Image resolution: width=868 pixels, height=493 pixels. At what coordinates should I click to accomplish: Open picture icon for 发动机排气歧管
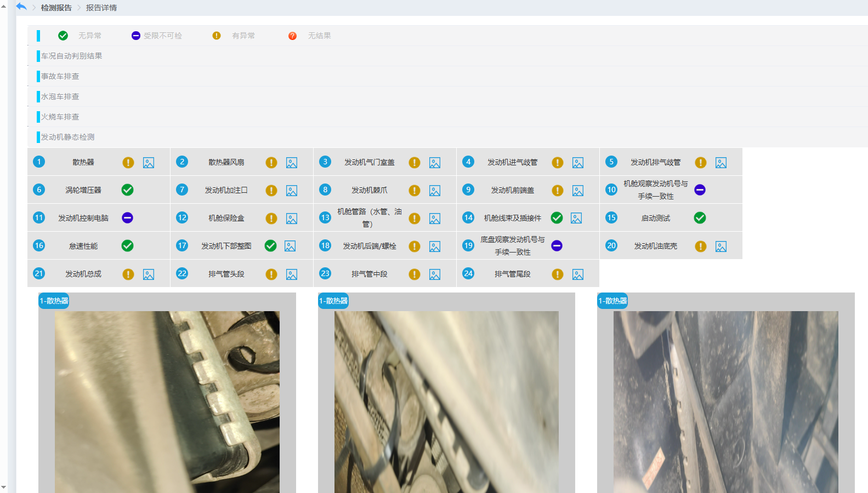point(721,163)
